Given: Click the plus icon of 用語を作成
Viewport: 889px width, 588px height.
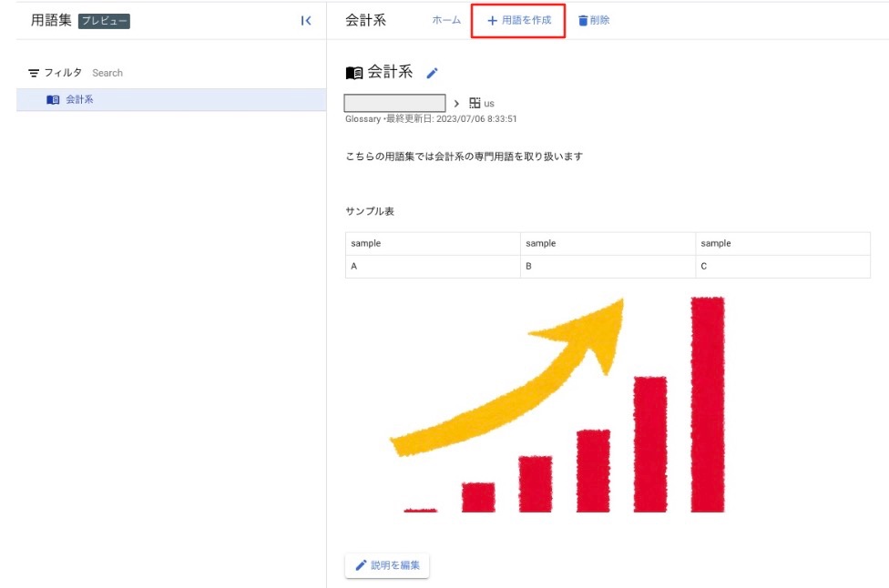Looking at the screenshot, I should tap(492, 20).
